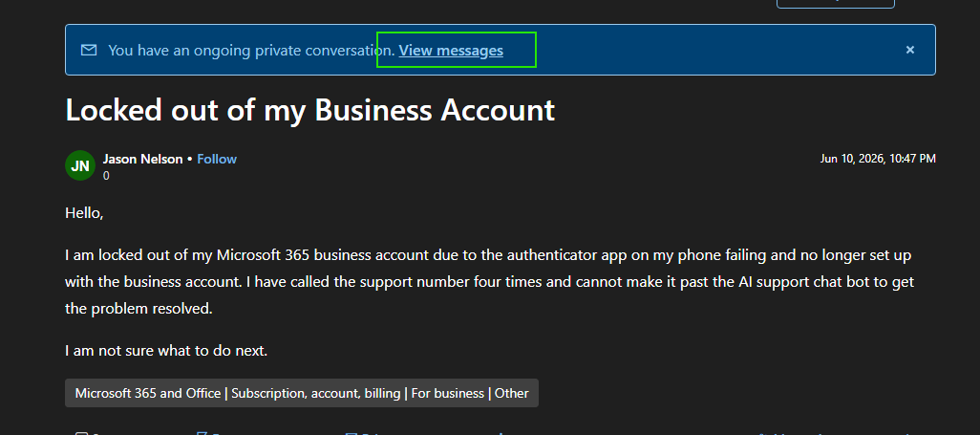This screenshot has width=980, height=435.
Task: Follow Jason Nelson
Action: tap(217, 159)
